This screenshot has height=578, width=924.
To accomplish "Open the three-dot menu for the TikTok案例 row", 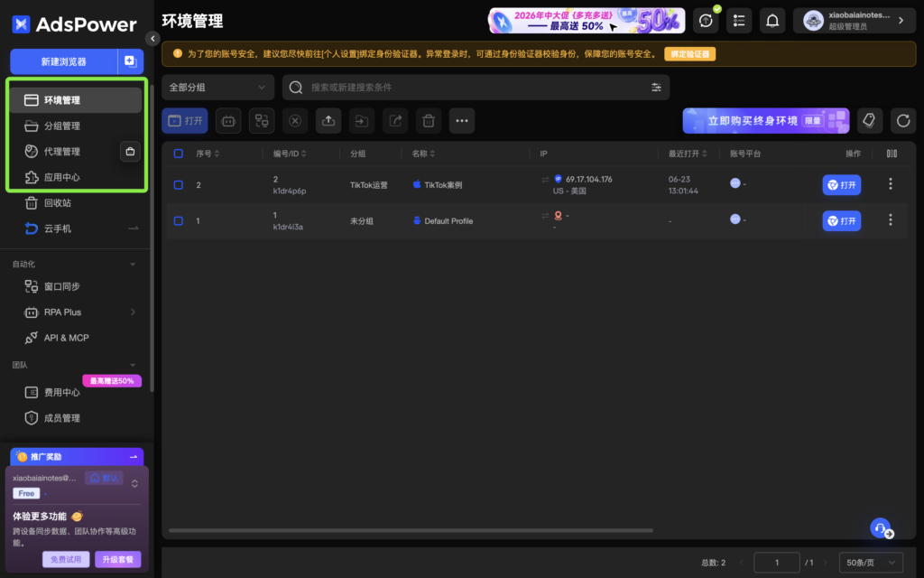I will [x=891, y=184].
